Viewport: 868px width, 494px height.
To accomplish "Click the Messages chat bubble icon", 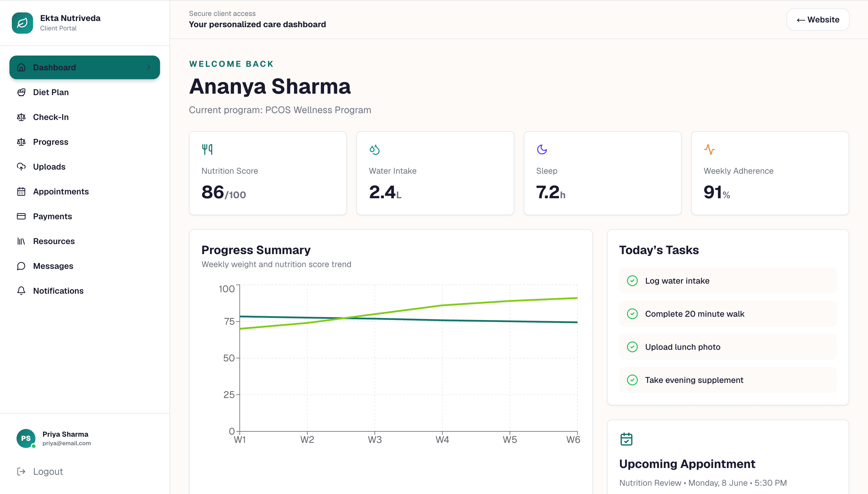I will coord(21,266).
